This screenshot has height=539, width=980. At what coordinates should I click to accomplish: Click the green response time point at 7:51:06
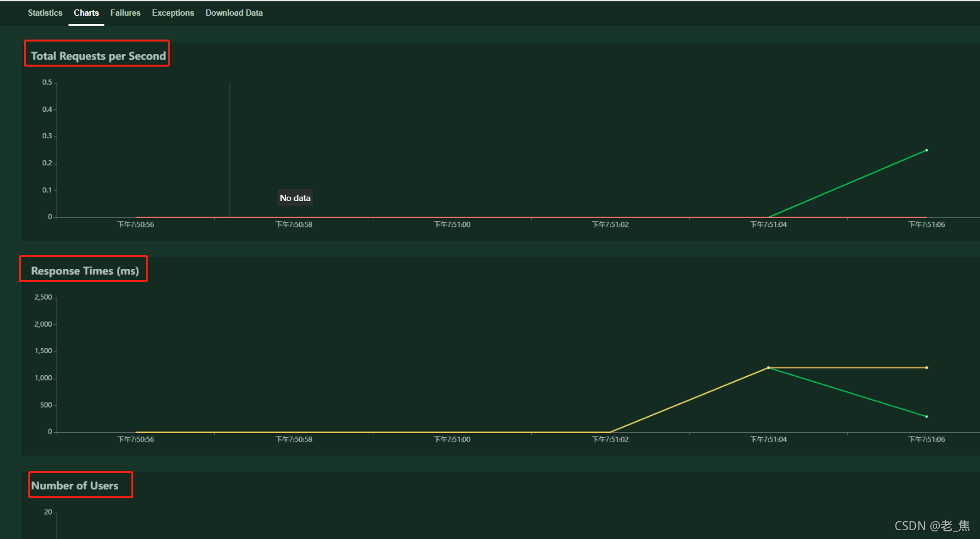tap(927, 416)
